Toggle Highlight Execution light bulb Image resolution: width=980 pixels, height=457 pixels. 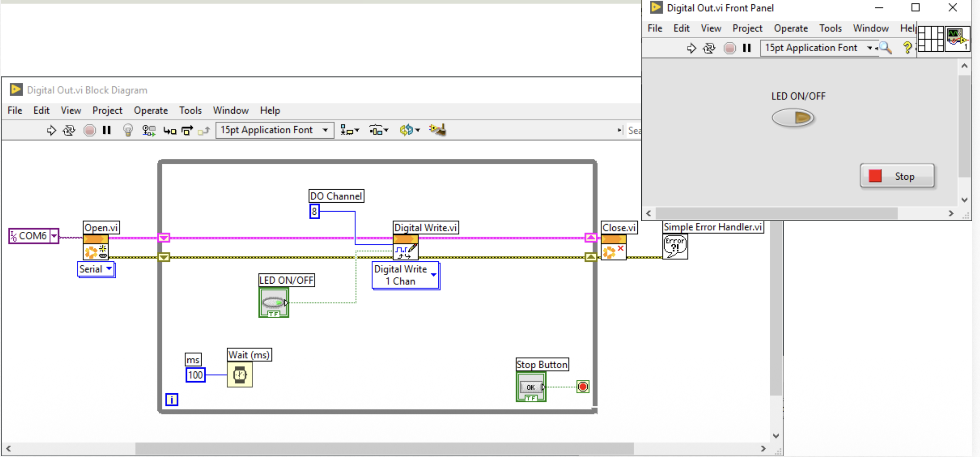128,131
